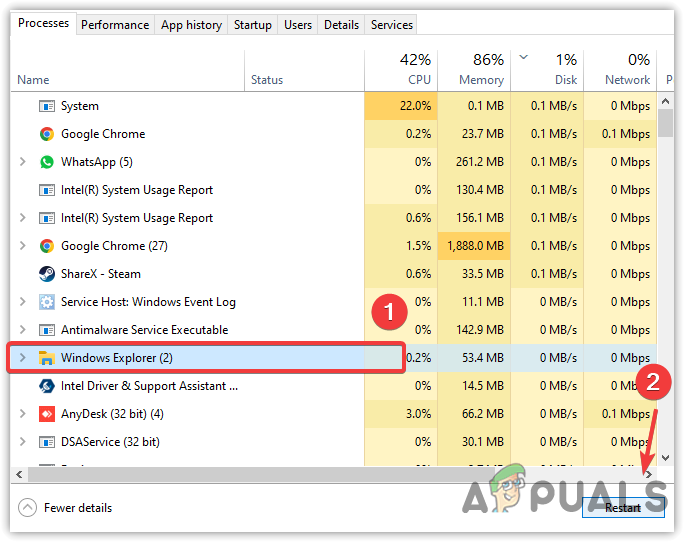
Task: Click the 22.0% CPU cell
Action: (401, 106)
